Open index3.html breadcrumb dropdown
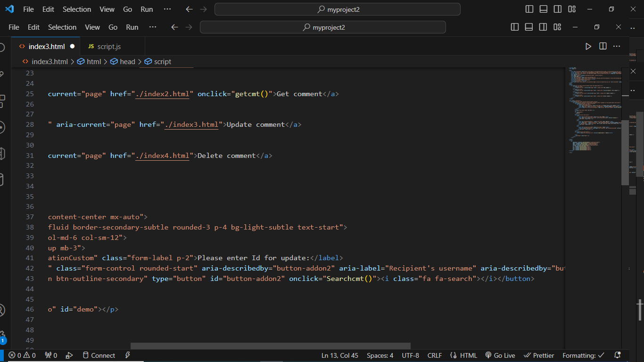The image size is (644, 362). point(50,62)
